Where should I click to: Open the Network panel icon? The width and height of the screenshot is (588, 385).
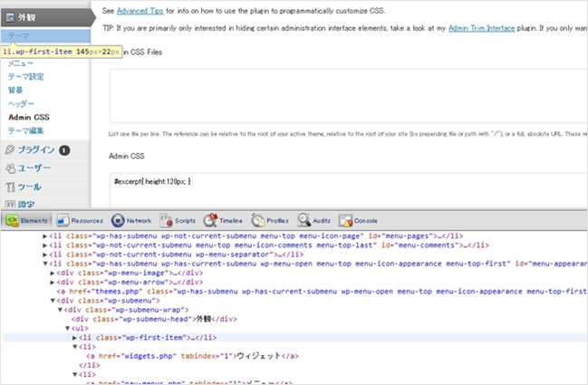click(118, 220)
